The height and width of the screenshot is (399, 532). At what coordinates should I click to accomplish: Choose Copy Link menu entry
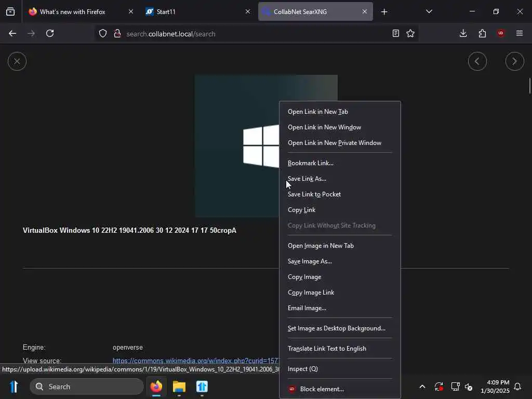point(340,210)
